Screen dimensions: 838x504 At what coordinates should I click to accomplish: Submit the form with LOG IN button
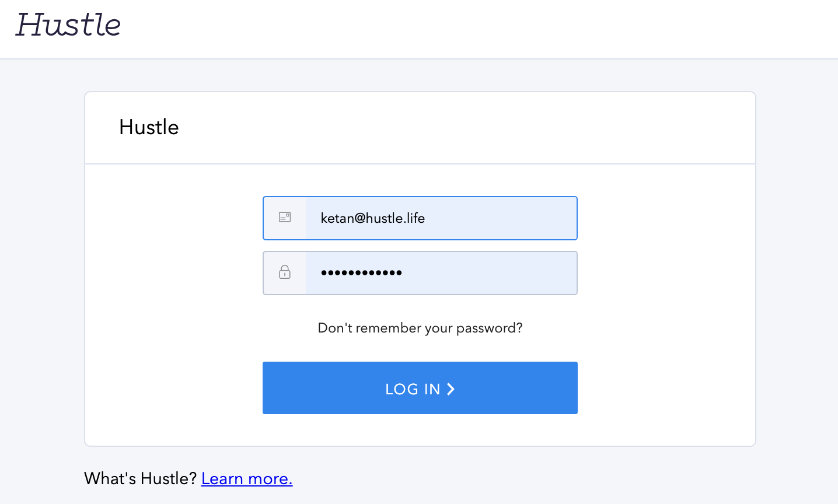pyautogui.click(x=420, y=388)
